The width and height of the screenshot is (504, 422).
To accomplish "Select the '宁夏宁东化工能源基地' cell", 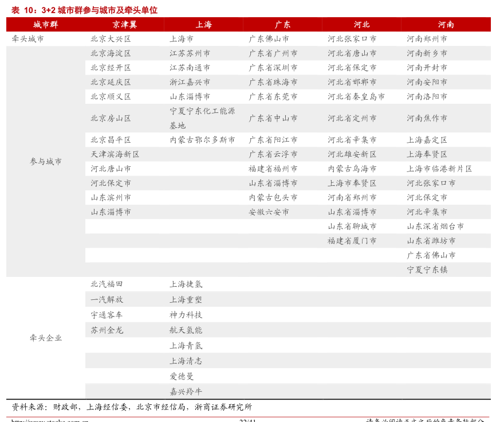I will click(203, 118).
